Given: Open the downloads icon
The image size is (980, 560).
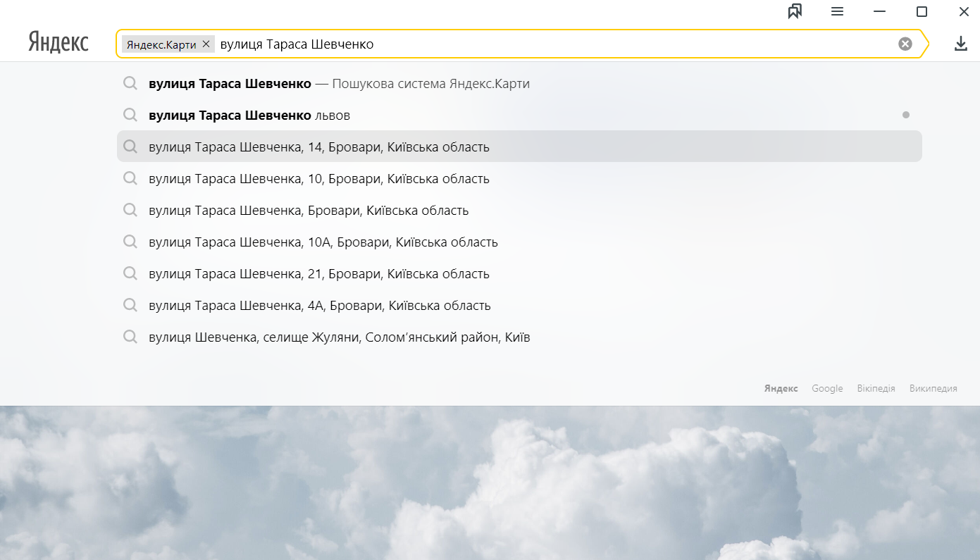Looking at the screenshot, I should [x=960, y=44].
